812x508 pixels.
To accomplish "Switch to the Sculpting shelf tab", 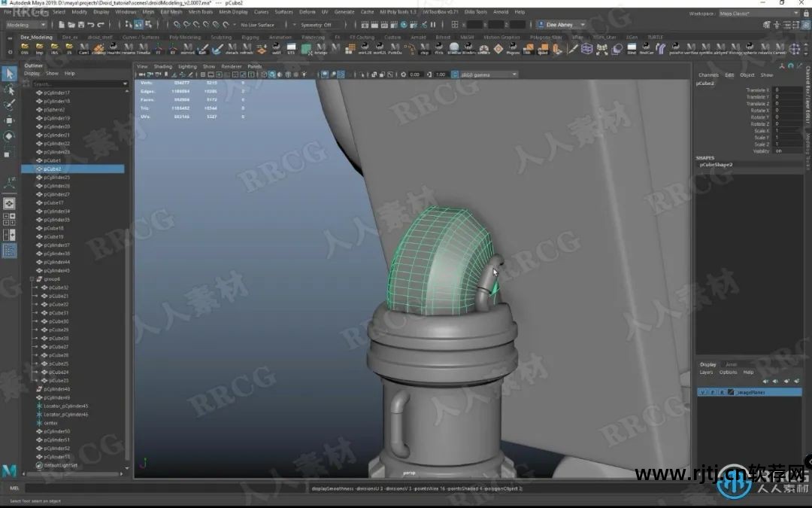I will coord(221,37).
